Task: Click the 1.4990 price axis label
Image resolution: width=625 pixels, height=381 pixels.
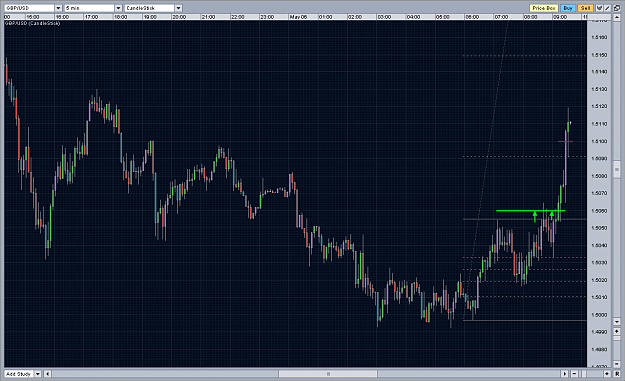Action: click(x=599, y=332)
